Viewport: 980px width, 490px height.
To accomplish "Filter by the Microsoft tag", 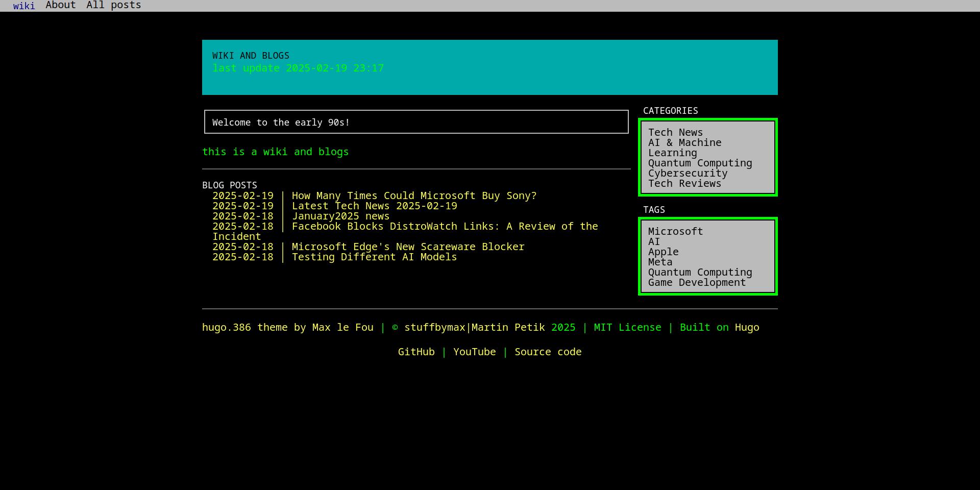I will click(x=675, y=231).
